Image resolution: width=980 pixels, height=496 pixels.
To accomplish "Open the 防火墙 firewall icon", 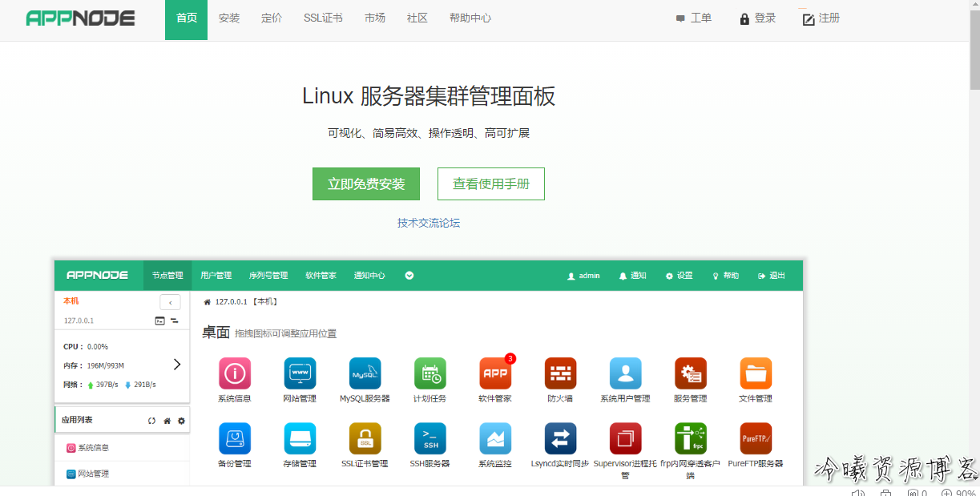I will pos(560,373).
